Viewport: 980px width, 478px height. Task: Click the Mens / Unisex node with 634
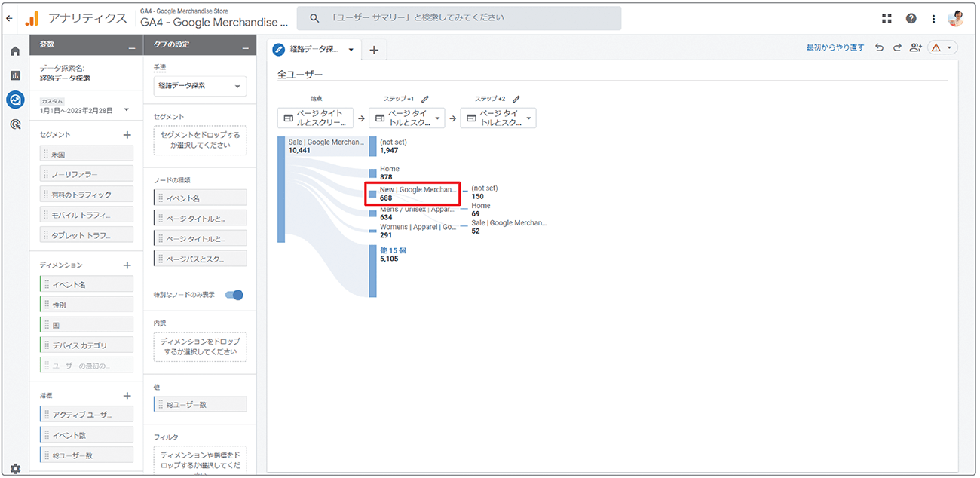[x=373, y=213]
